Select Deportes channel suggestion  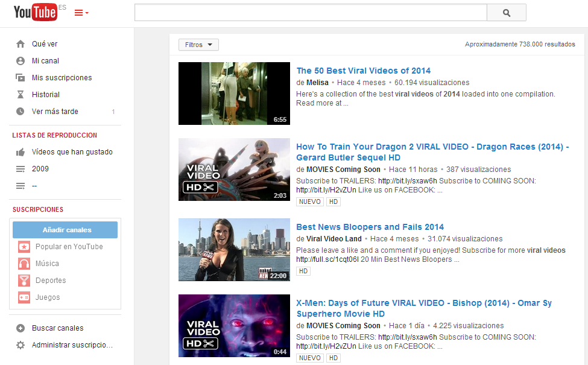pos(51,281)
